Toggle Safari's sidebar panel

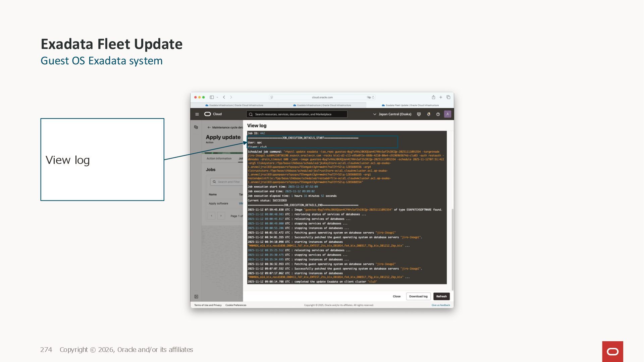point(212,97)
